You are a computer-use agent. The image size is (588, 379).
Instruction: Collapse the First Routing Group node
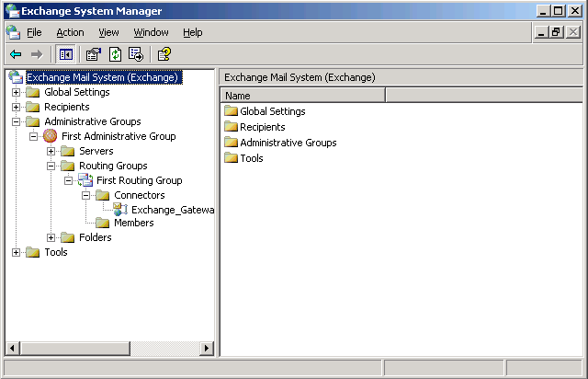68,180
